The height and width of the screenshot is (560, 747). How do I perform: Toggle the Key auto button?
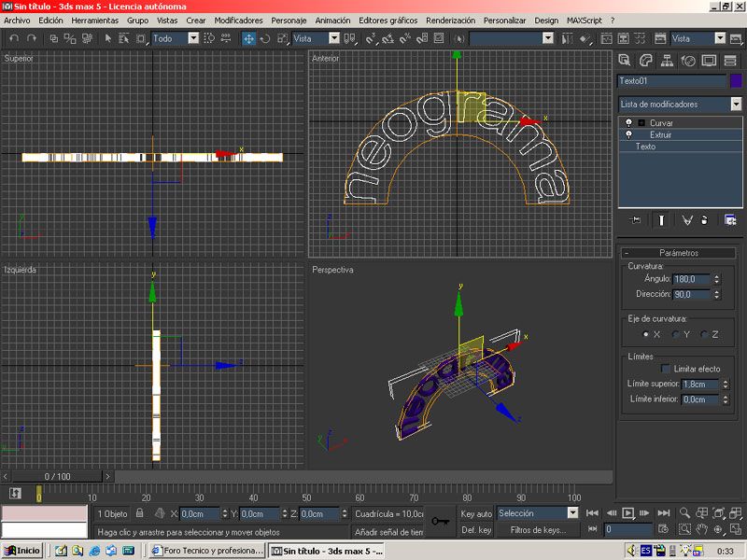click(x=476, y=513)
